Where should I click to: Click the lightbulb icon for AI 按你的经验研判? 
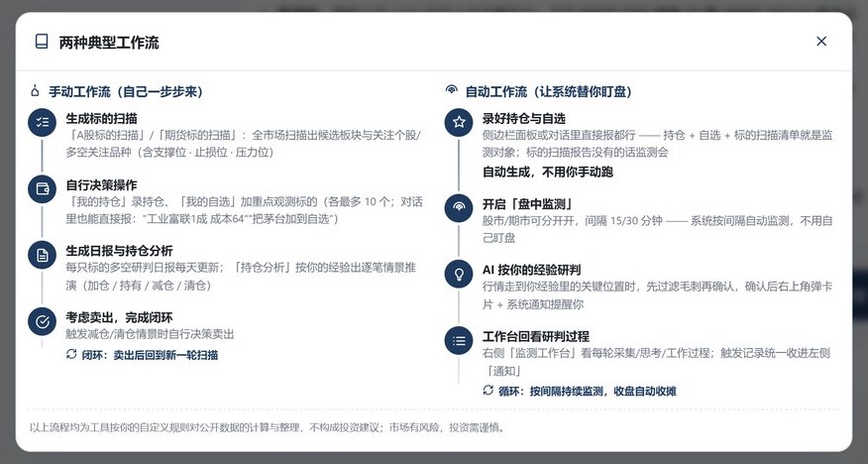click(x=459, y=274)
